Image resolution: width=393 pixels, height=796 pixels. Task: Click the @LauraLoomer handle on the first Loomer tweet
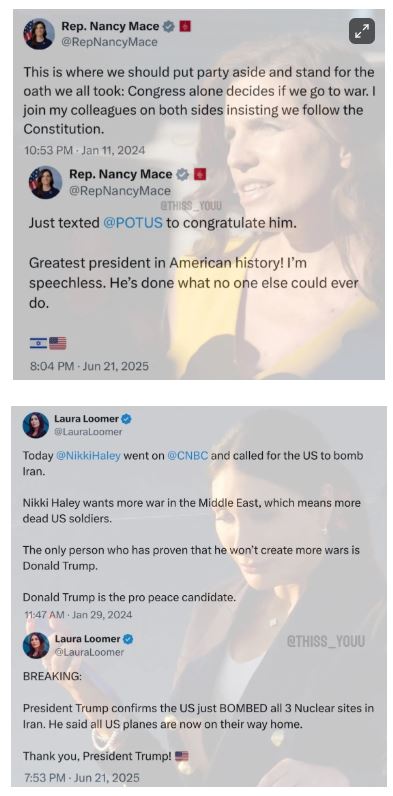[x=88, y=432]
